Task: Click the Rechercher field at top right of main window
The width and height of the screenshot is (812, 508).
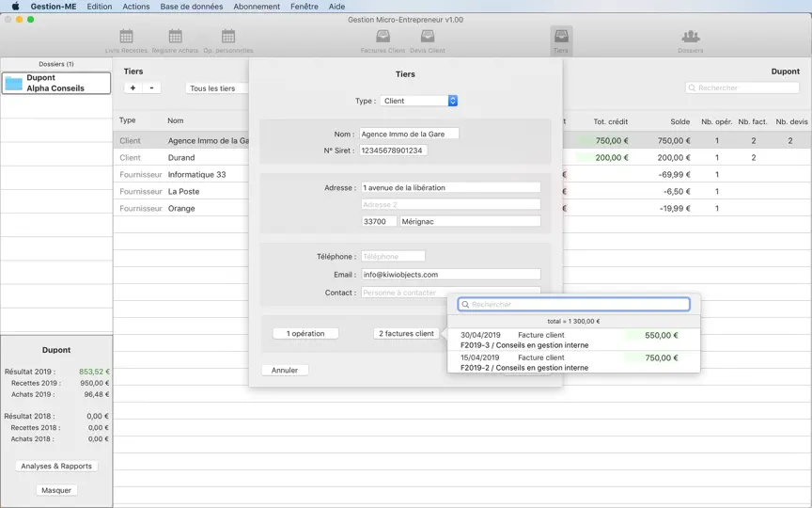Action: pyautogui.click(x=742, y=88)
